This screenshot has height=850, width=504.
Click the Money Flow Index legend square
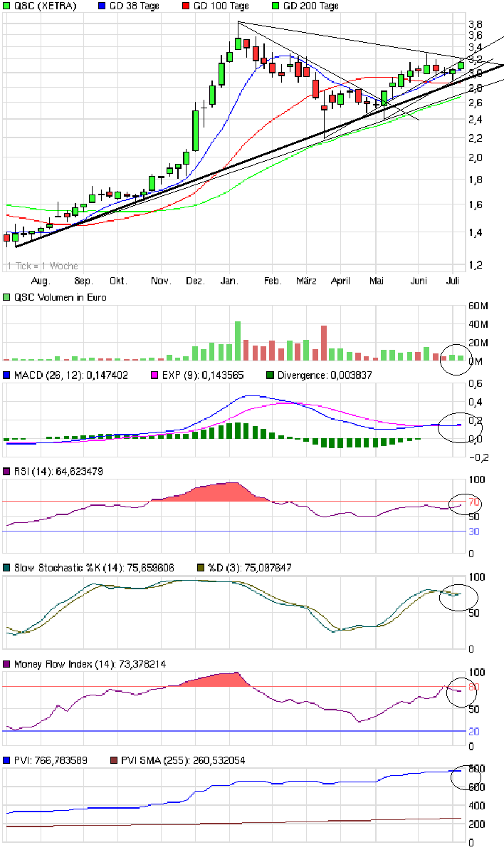coord(7,664)
